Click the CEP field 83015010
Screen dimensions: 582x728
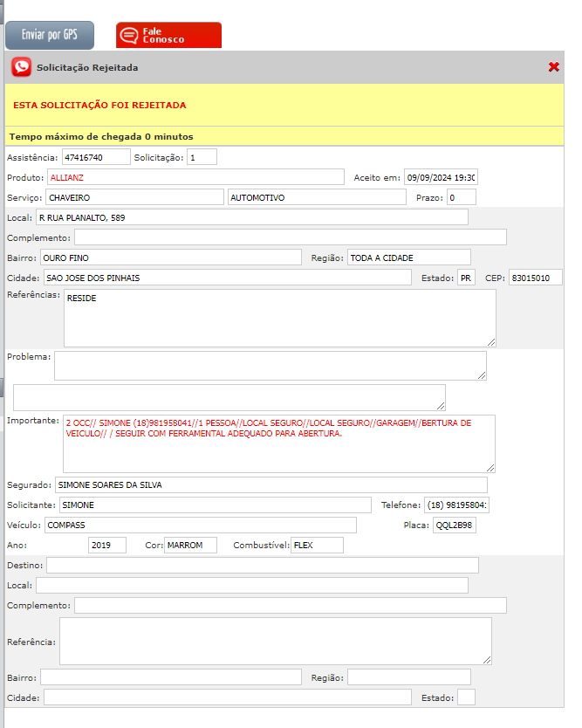point(536,278)
